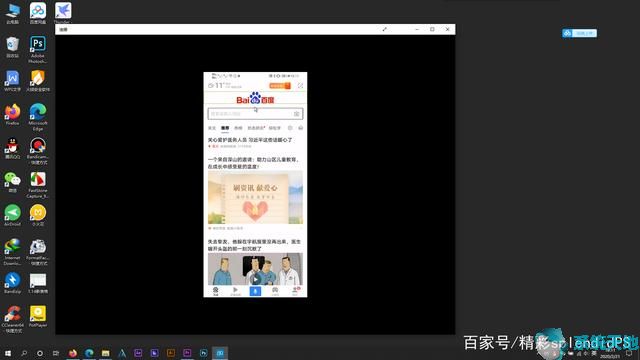Open the orange security software desktop icon

(38, 81)
